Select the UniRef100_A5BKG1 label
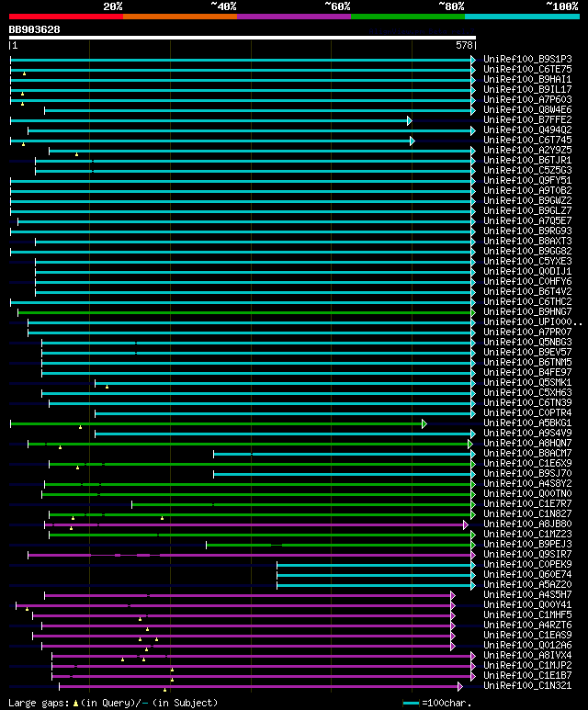Image resolution: width=588 pixels, height=710 pixels. click(x=527, y=423)
